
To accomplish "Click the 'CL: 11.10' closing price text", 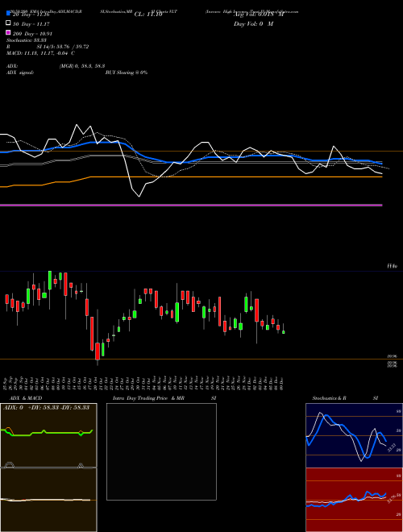I will pyautogui.click(x=148, y=15).
